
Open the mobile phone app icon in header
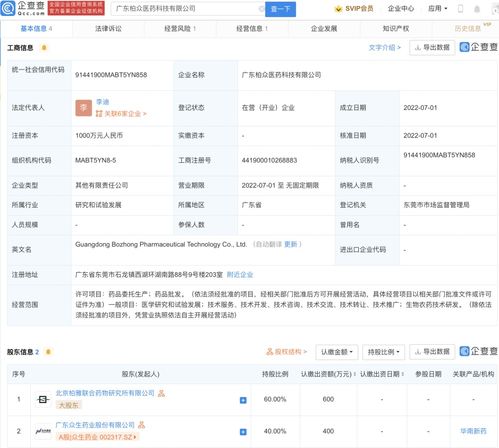(x=460, y=9)
